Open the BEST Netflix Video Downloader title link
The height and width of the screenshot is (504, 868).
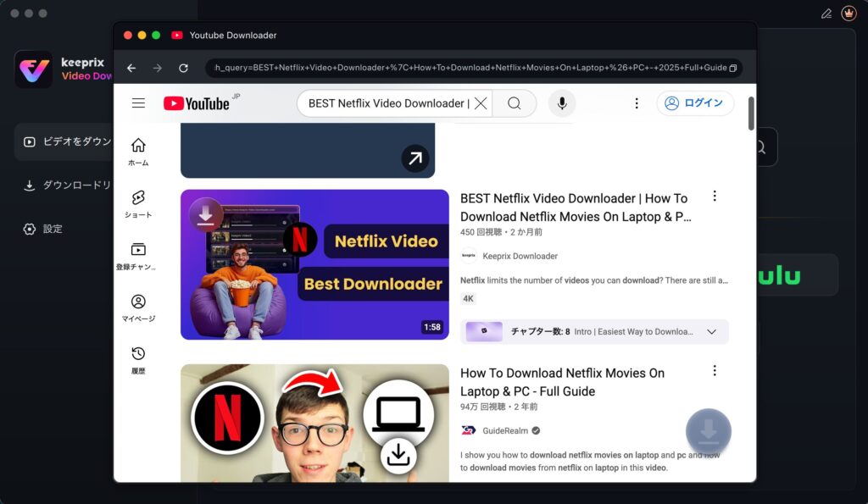coord(576,208)
